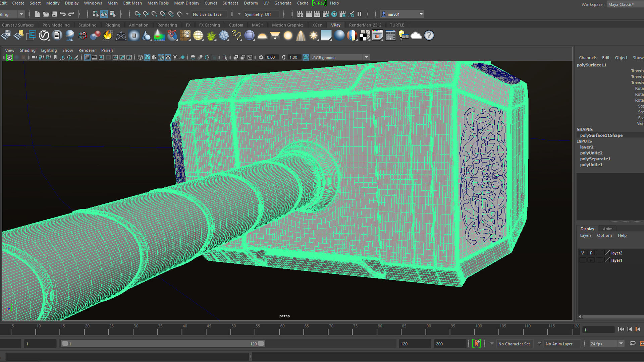Viewport: 644px width, 362px height.
Task: Select camera icon in viewport toolbar
Action: [34, 57]
